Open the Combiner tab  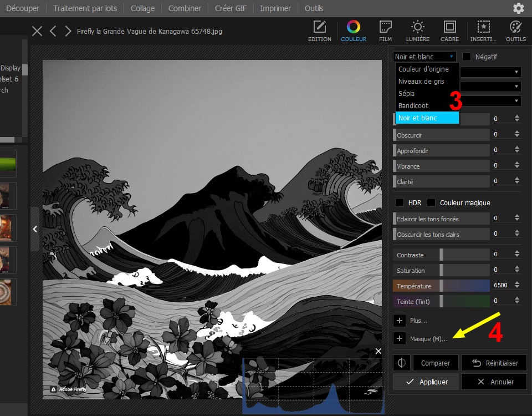(185, 8)
